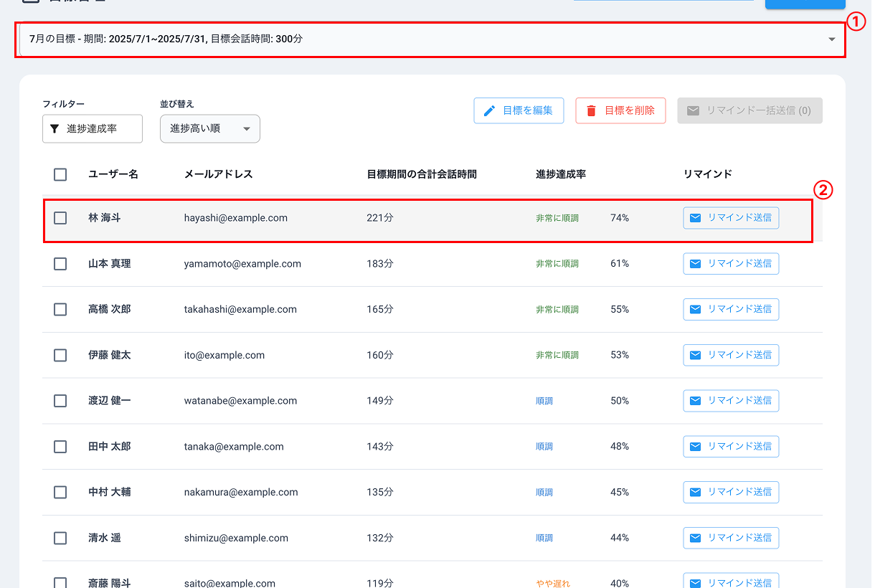Open the 進捗達成率 filter box

coord(93,129)
